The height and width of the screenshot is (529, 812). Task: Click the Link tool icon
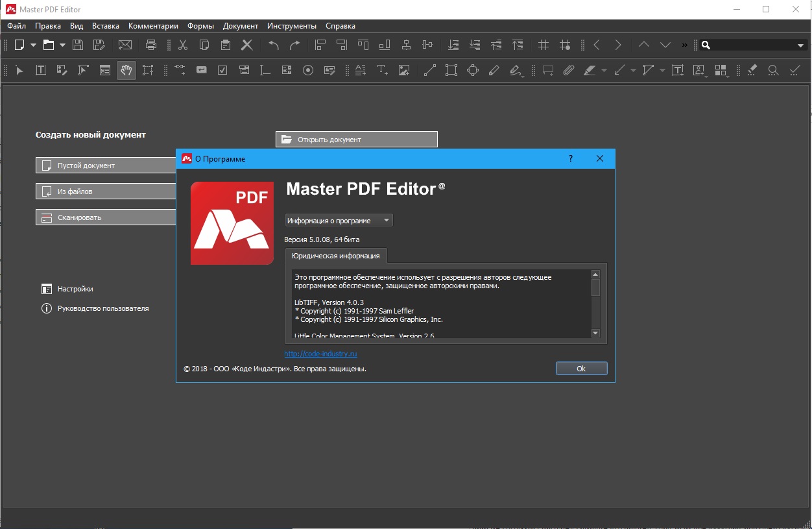pos(180,70)
